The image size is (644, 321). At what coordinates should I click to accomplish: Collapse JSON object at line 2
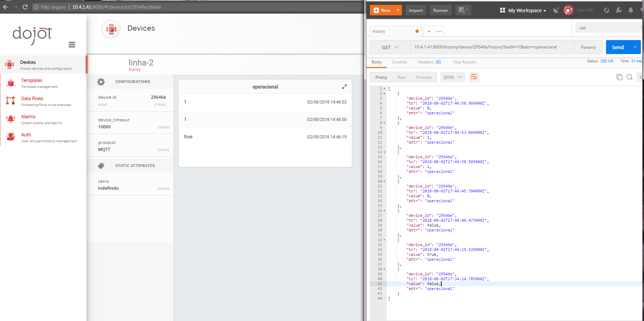coord(385,94)
